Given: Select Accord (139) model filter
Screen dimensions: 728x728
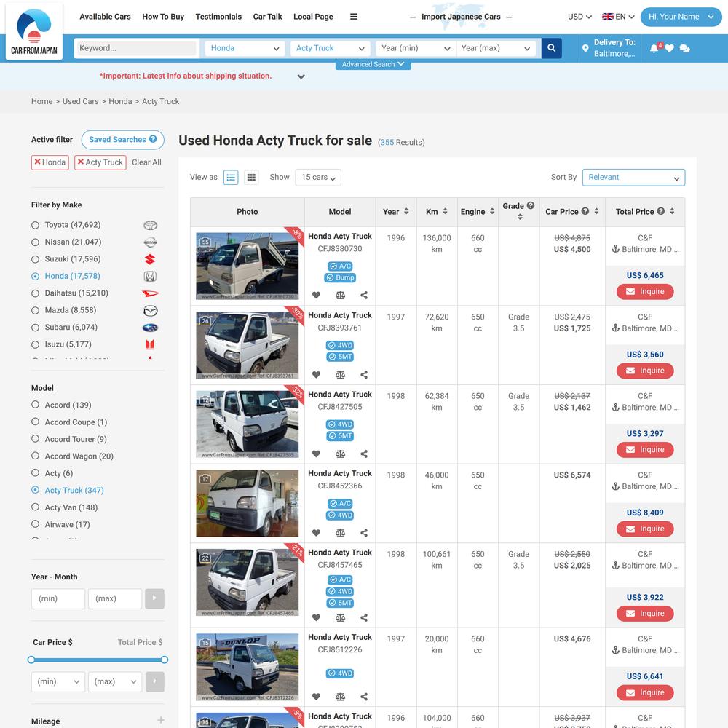Looking at the screenshot, I should tap(35, 404).
